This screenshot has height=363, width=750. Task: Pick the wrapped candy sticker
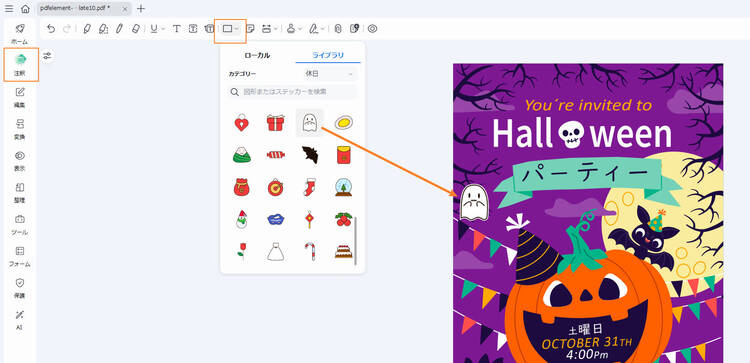tap(276, 155)
